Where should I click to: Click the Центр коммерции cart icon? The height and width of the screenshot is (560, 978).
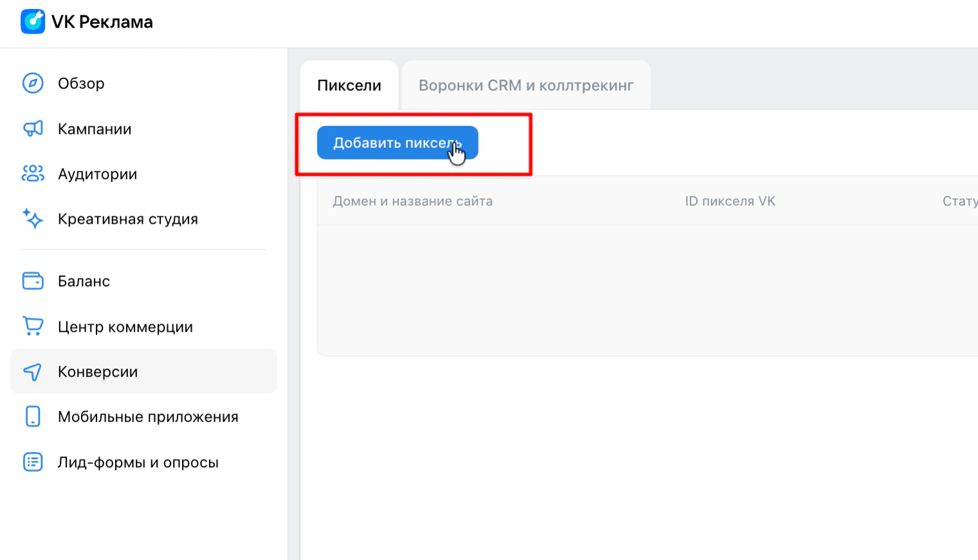33,326
